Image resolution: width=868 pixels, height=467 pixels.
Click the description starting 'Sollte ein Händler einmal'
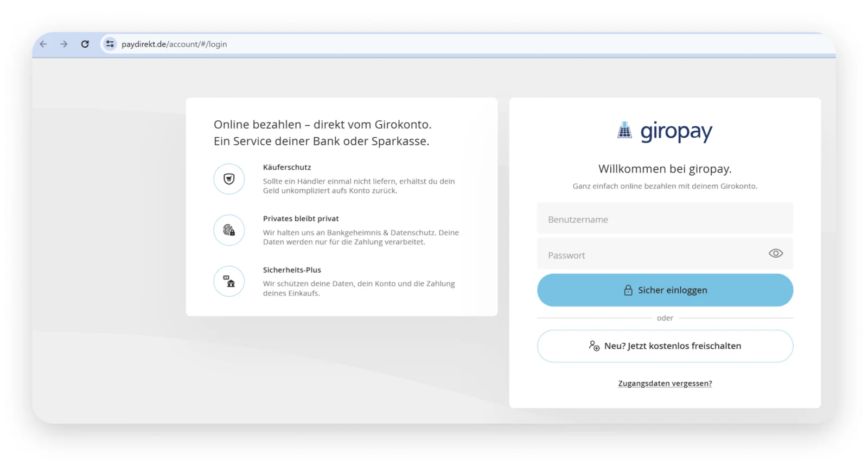coord(359,186)
